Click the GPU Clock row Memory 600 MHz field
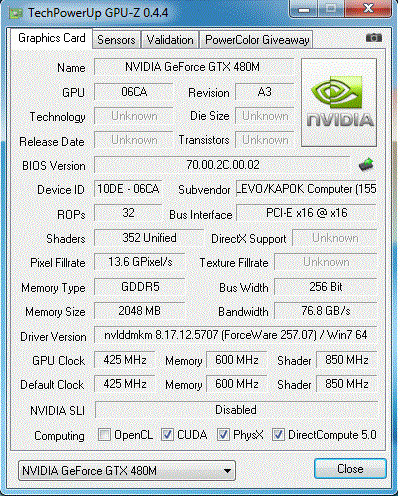Viewport: 398px width, 496px height. pyautogui.click(x=237, y=360)
